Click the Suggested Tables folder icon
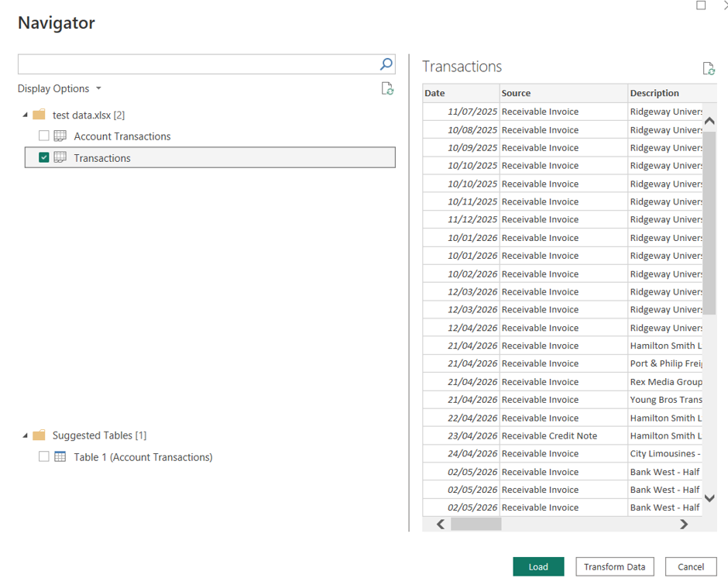This screenshot has width=728, height=585. (39, 435)
